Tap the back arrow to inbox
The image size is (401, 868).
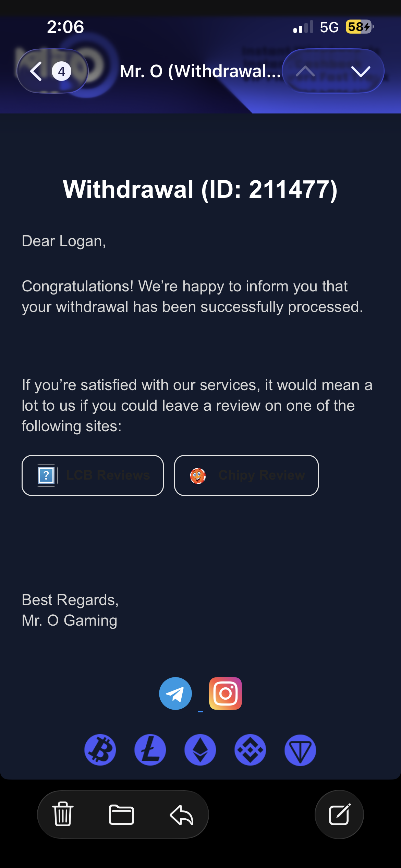tap(36, 71)
